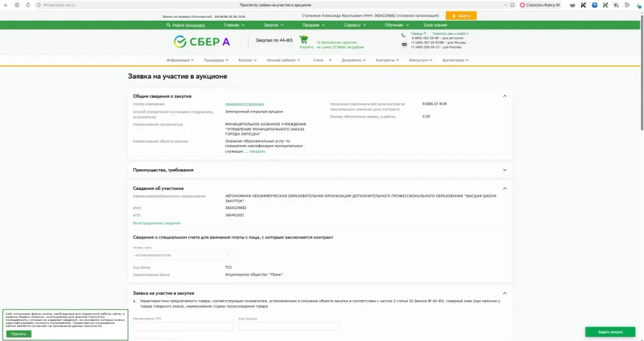Click the phone icon in header
The width and height of the screenshot is (644, 341).
click(x=403, y=36)
